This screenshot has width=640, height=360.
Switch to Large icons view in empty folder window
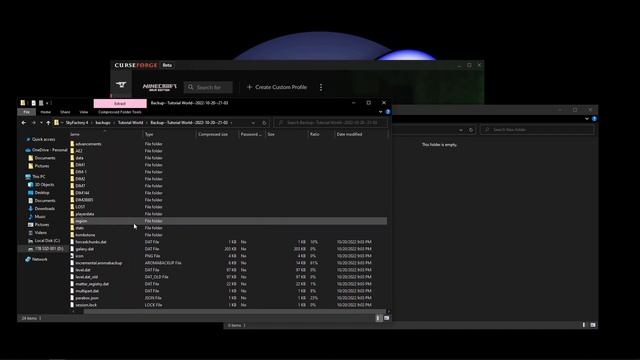click(x=593, y=325)
